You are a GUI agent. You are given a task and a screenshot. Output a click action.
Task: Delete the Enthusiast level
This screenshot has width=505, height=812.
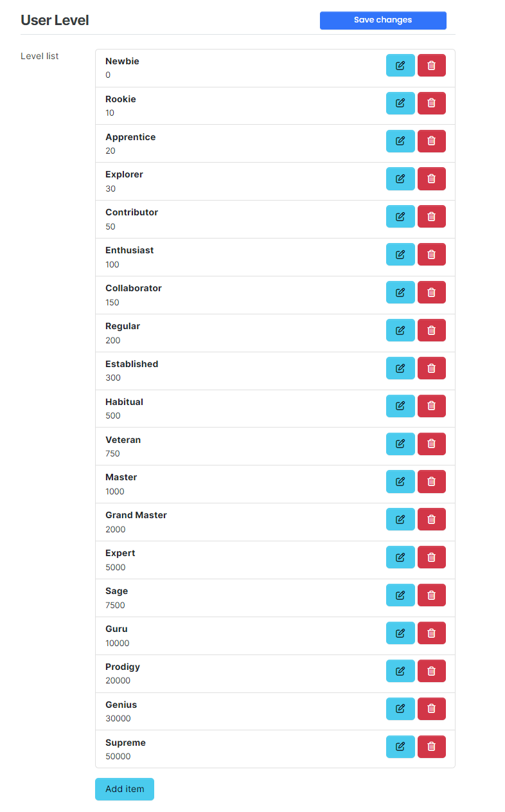431,255
